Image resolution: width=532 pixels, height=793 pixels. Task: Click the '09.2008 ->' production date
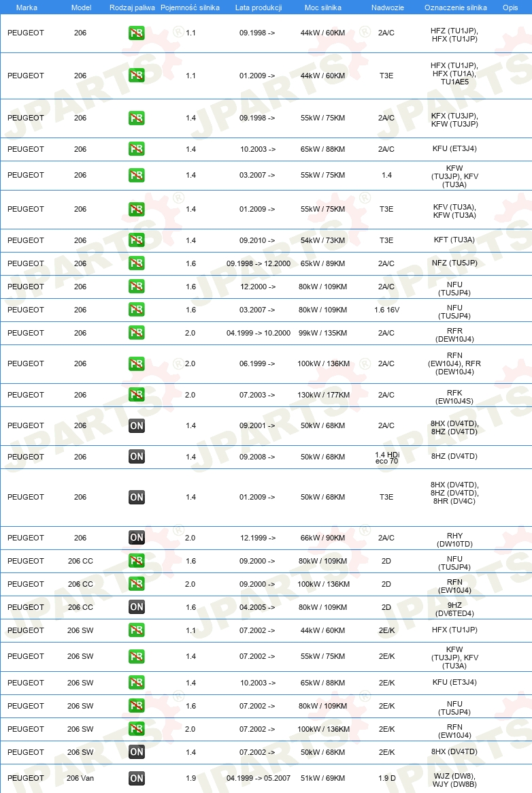tap(257, 457)
